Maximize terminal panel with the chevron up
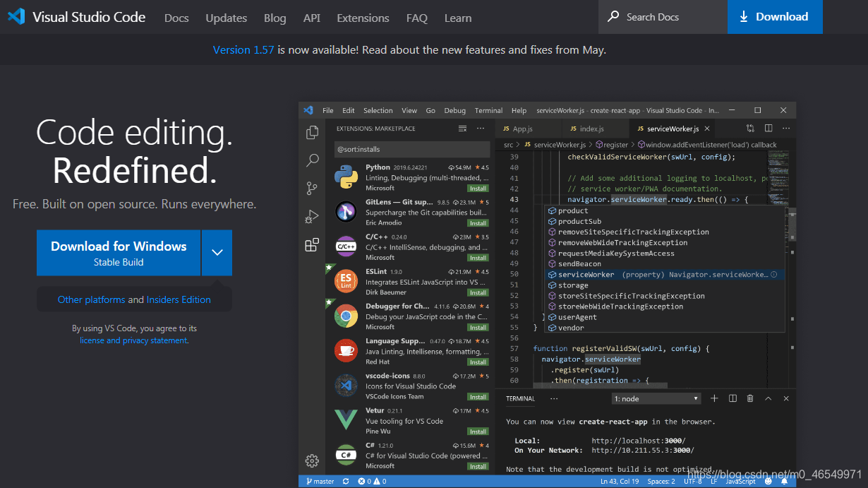 (x=768, y=399)
